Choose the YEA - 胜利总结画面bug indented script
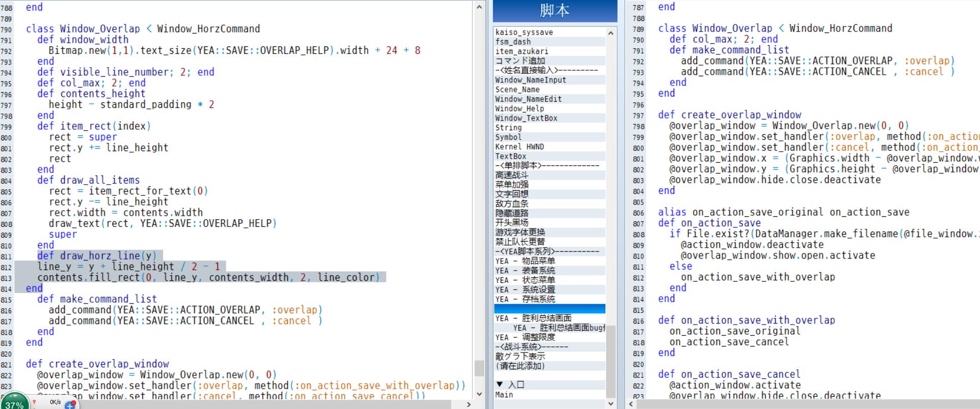 click(559, 328)
